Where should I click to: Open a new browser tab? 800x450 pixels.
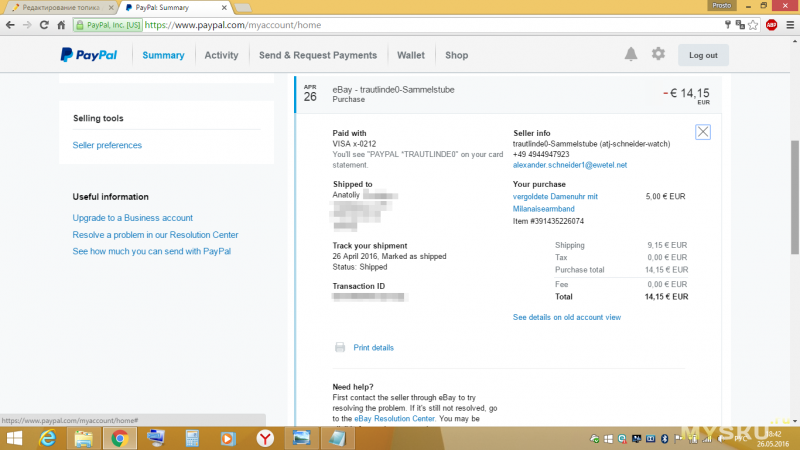(x=243, y=8)
